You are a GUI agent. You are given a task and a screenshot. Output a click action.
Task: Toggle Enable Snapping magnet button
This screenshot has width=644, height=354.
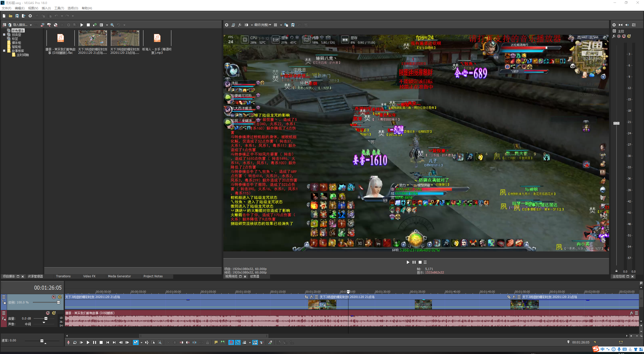coord(231,342)
